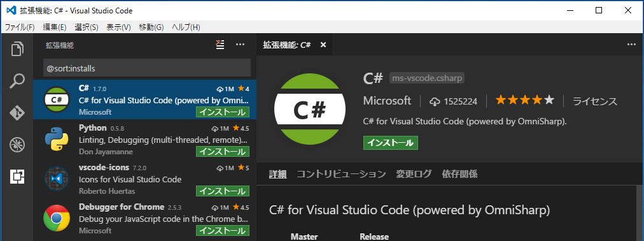This screenshot has height=241, width=644.
Task: Switch to the 依存関係 tab
Action: 459,174
